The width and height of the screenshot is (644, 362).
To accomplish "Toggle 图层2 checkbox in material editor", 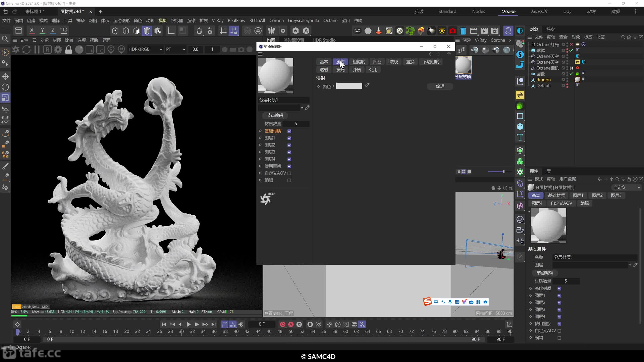I will [x=289, y=145].
